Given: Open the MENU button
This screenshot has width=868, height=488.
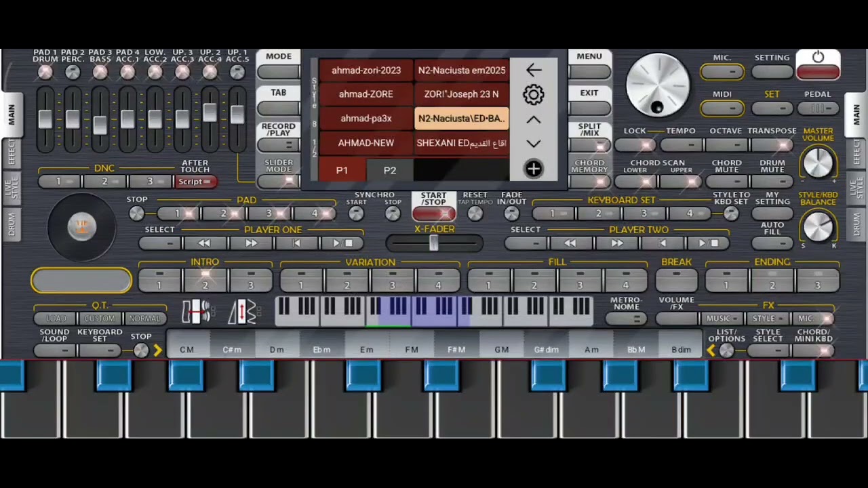Looking at the screenshot, I should click(x=589, y=71).
